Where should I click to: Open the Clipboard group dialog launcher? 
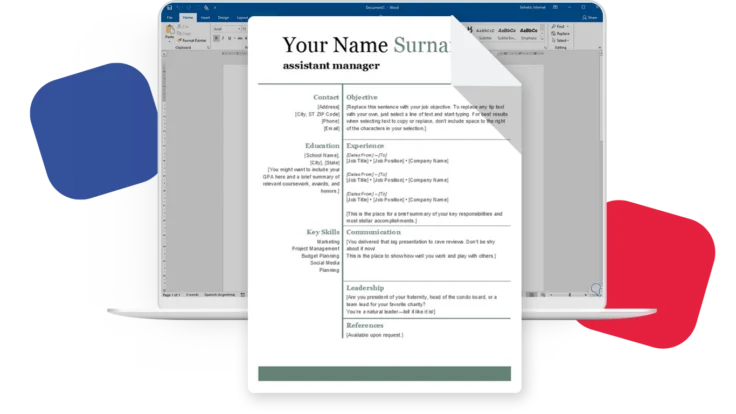pos(208,47)
